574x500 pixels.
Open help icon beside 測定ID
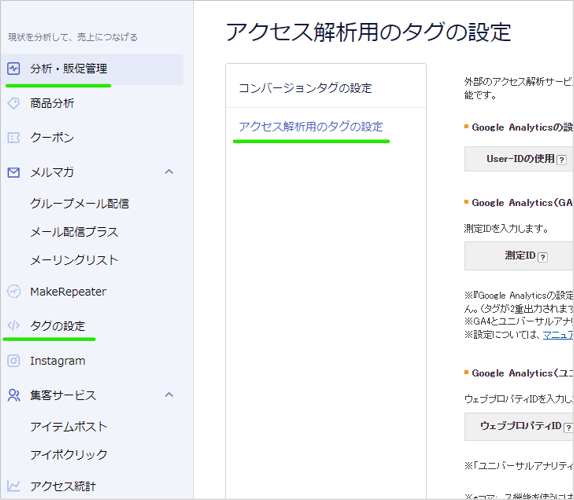click(543, 257)
